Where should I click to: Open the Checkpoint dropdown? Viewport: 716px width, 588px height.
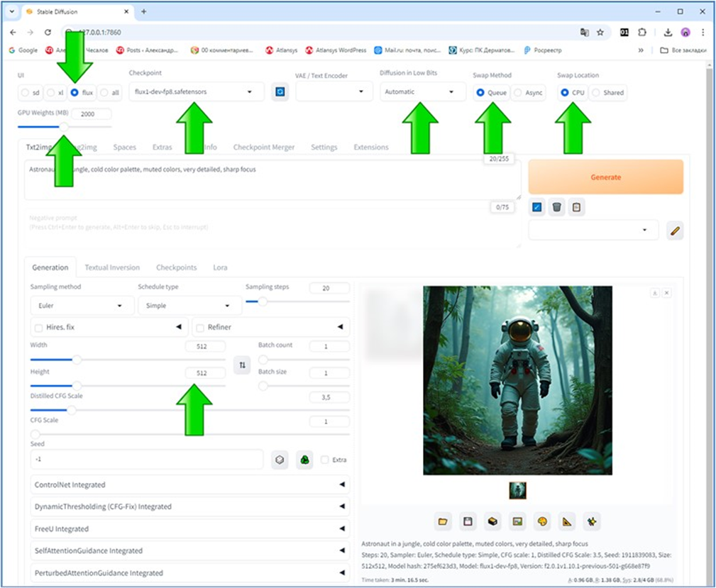pos(197,91)
